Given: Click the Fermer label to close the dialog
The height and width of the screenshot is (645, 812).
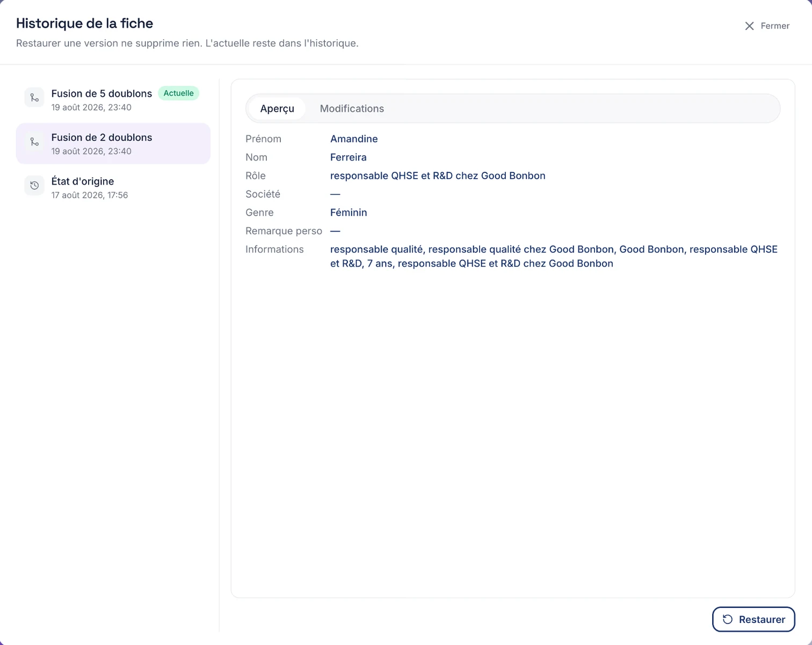Looking at the screenshot, I should [x=775, y=26].
